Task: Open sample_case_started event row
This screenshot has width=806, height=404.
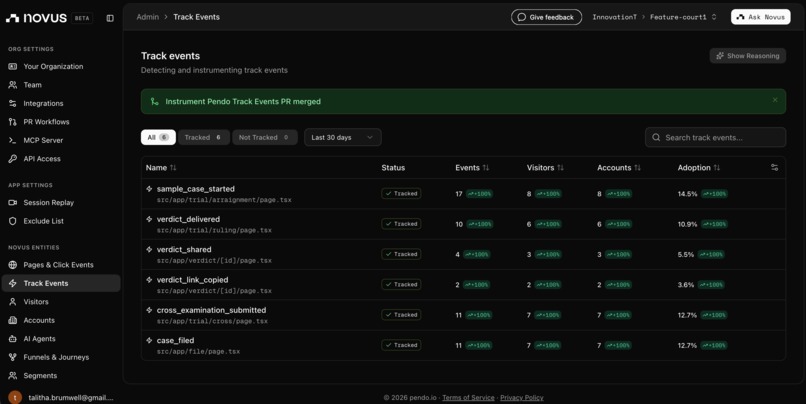Action: point(463,194)
